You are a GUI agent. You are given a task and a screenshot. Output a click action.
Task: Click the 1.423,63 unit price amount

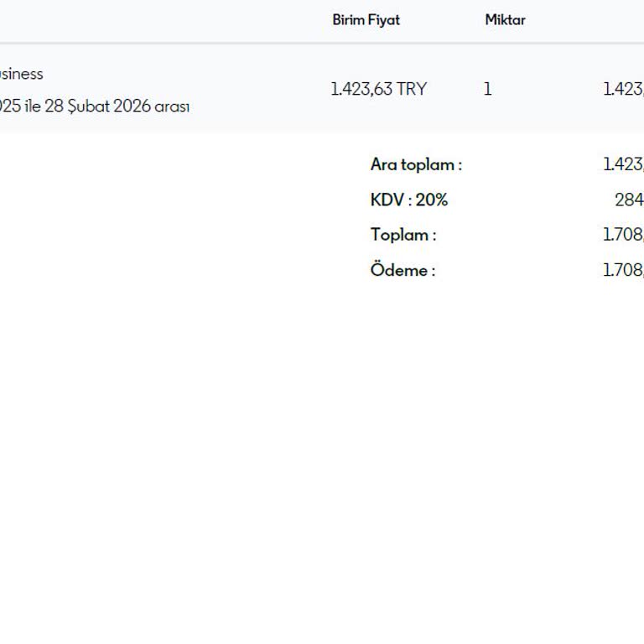tap(361, 89)
